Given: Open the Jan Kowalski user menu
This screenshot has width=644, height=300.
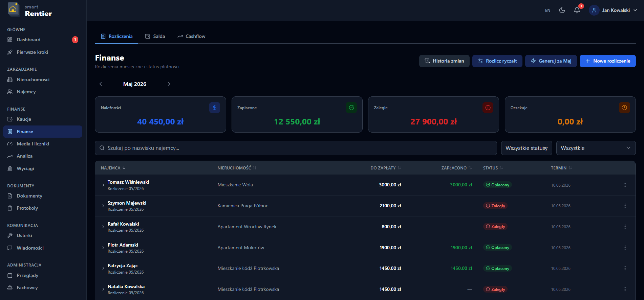Looking at the screenshot, I should 613,10.
